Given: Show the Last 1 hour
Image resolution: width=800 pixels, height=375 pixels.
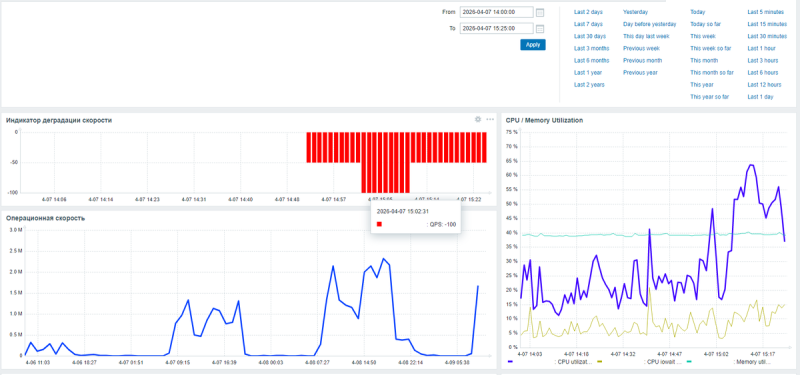Looking at the screenshot, I should tap(761, 48).
